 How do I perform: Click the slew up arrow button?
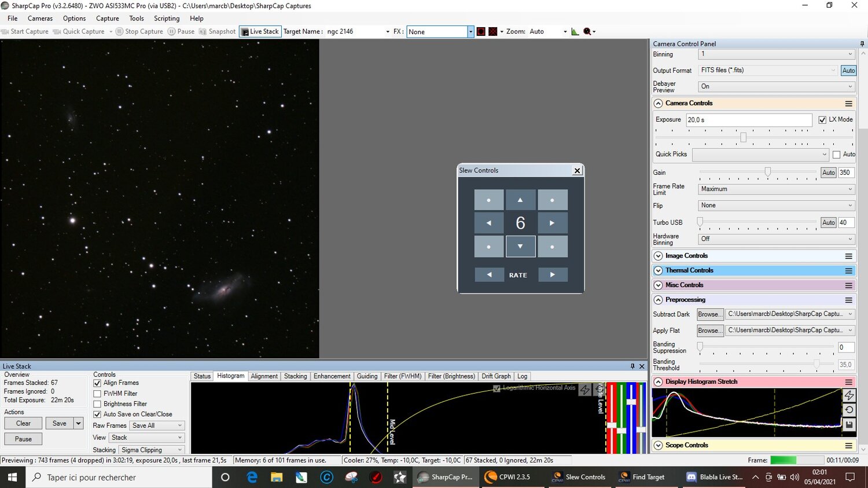pos(520,200)
